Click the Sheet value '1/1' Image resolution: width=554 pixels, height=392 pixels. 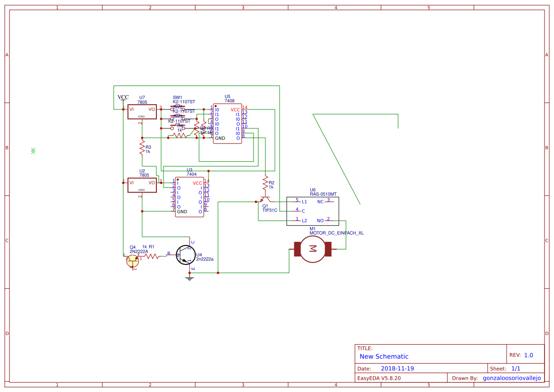tap(516, 368)
